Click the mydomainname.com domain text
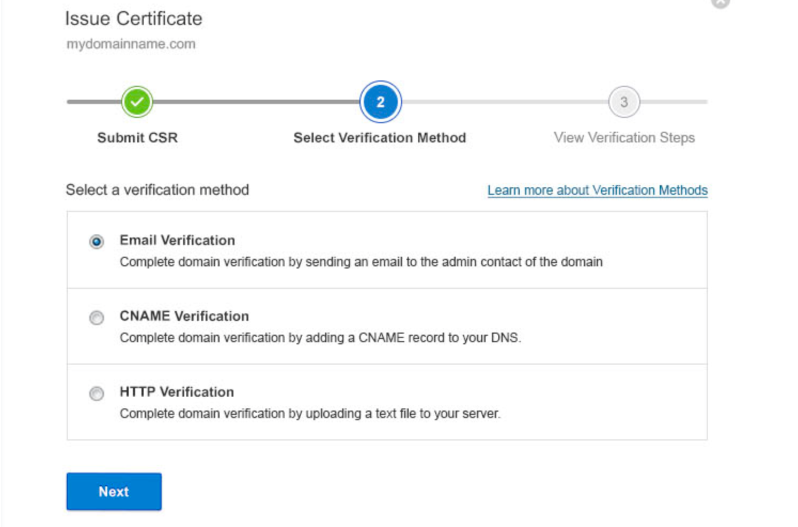The width and height of the screenshot is (798, 527). 131,44
